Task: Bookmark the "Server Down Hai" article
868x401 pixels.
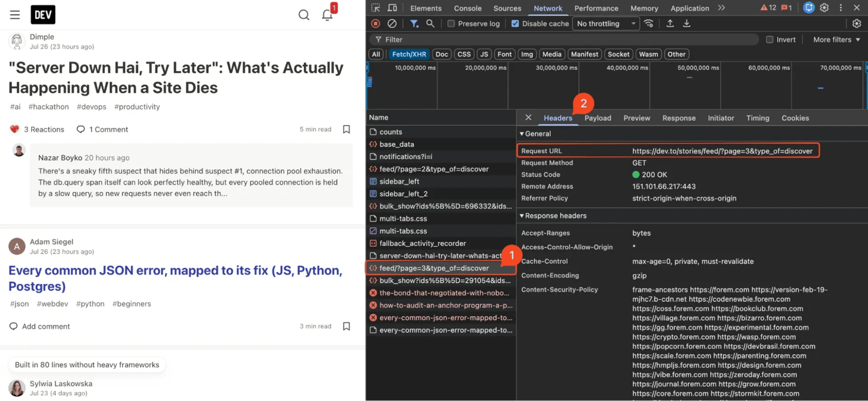Action: point(346,129)
